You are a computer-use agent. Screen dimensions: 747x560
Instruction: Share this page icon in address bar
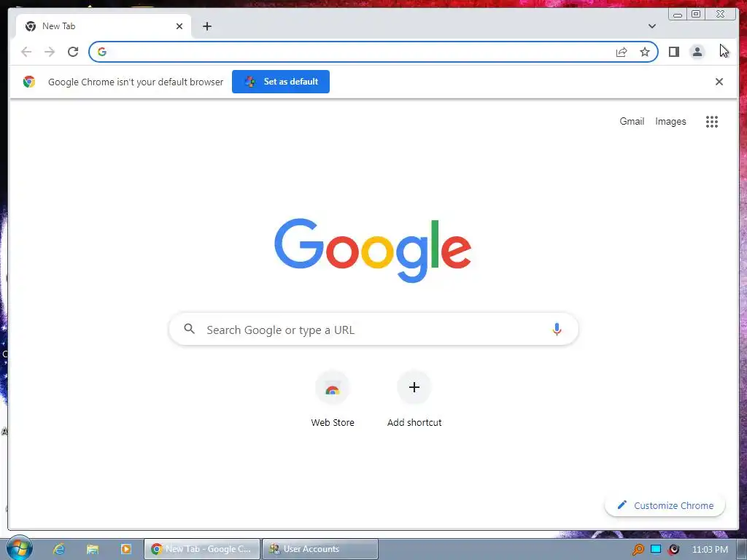pos(622,52)
